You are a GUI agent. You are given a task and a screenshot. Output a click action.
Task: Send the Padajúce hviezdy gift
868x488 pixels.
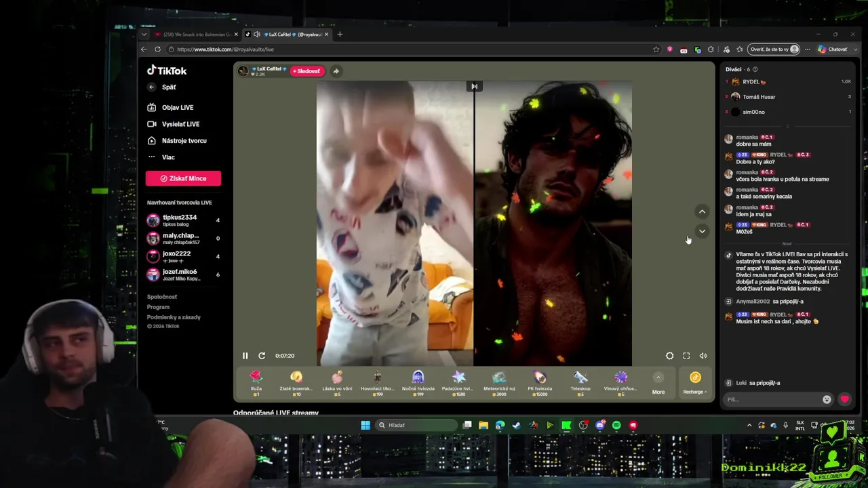pyautogui.click(x=458, y=383)
